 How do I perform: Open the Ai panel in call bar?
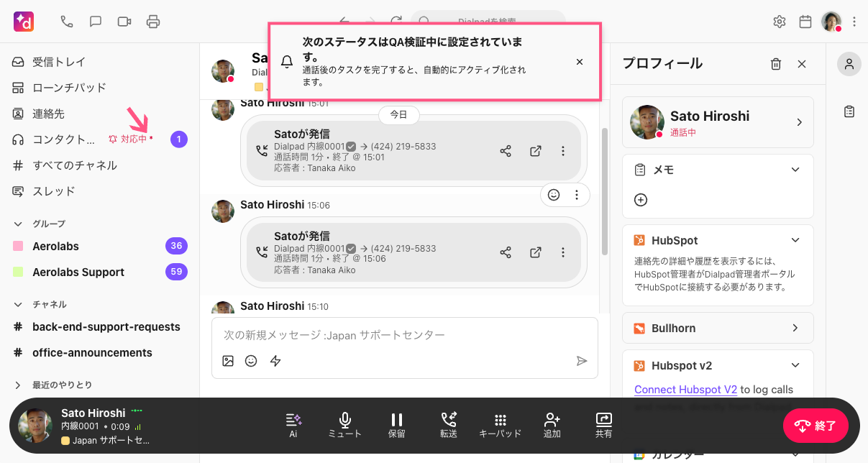point(293,426)
